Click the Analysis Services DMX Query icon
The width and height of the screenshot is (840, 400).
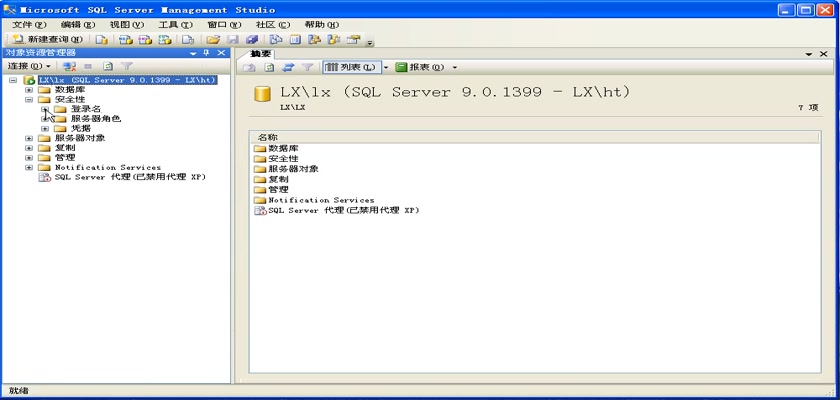click(x=145, y=40)
